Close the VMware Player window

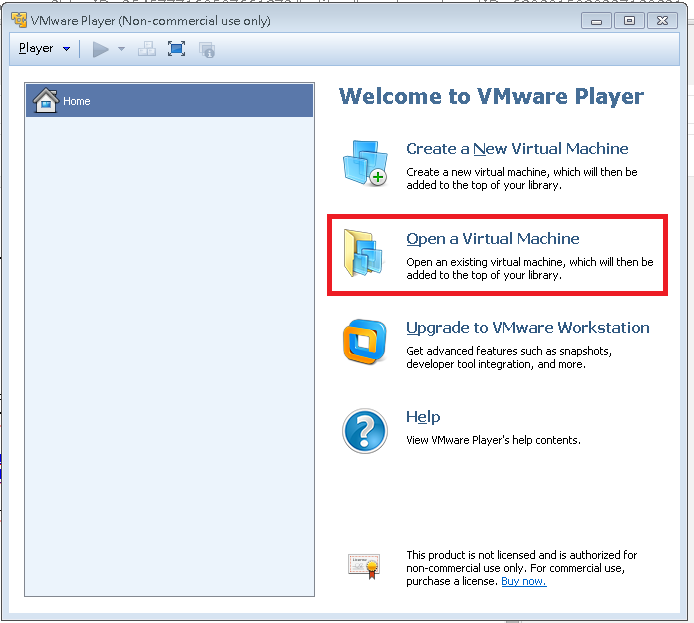tap(662, 20)
